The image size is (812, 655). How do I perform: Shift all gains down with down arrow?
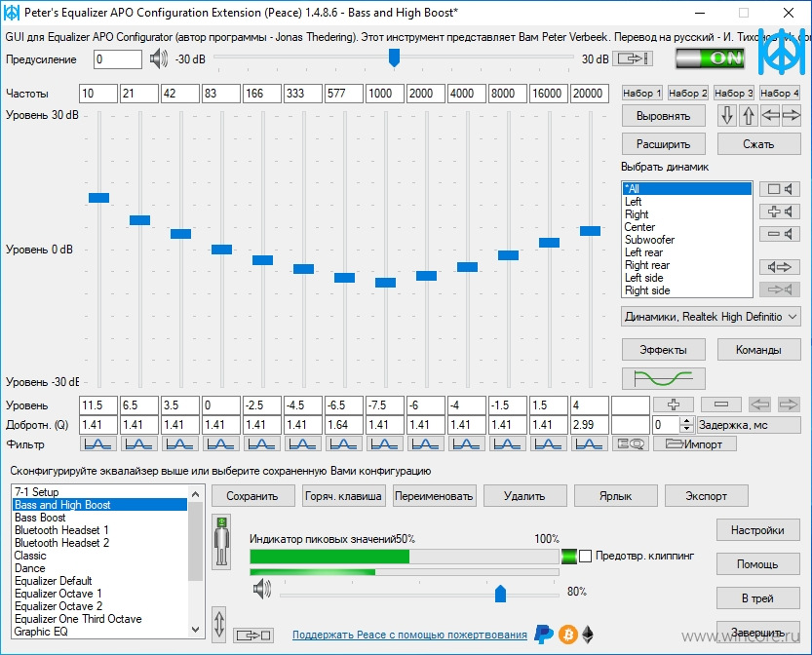[x=727, y=115]
